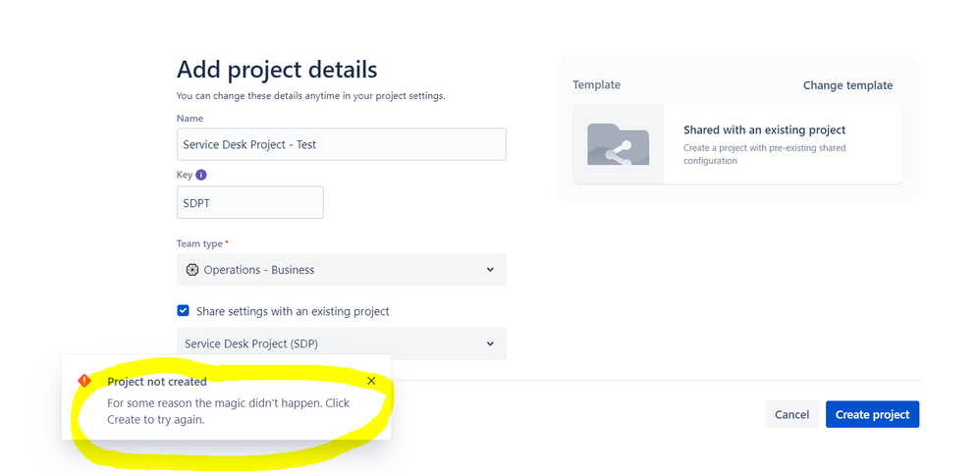Screen dimensions: 980x473
Task: Click the existing project dropdown chevron arrow
Action: 491,343
